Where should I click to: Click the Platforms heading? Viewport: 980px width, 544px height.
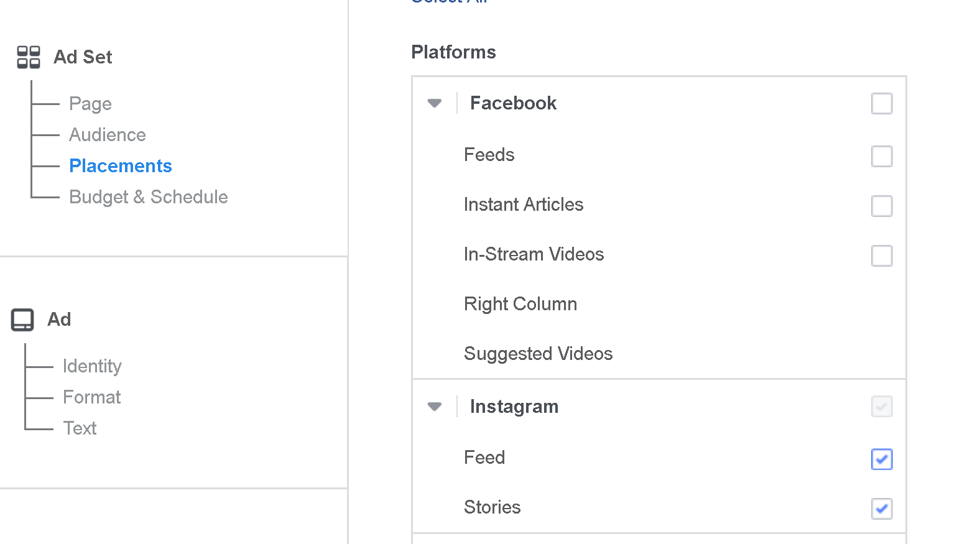454,52
